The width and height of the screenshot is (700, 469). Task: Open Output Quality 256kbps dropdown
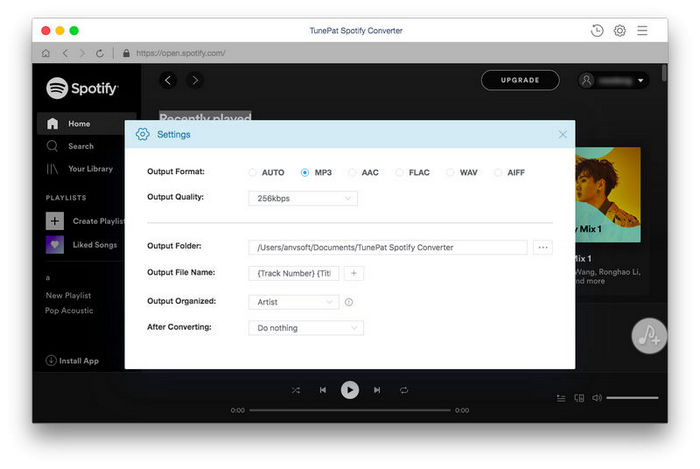303,198
